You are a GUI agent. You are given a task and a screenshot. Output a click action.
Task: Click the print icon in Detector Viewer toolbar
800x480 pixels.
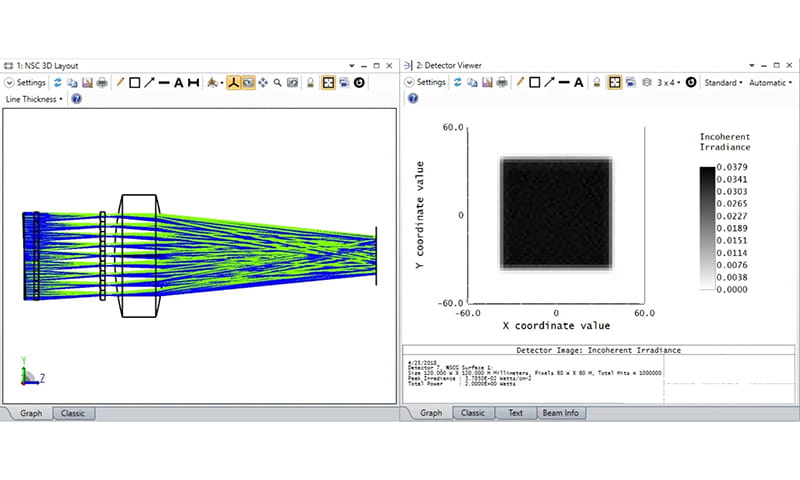[499, 83]
